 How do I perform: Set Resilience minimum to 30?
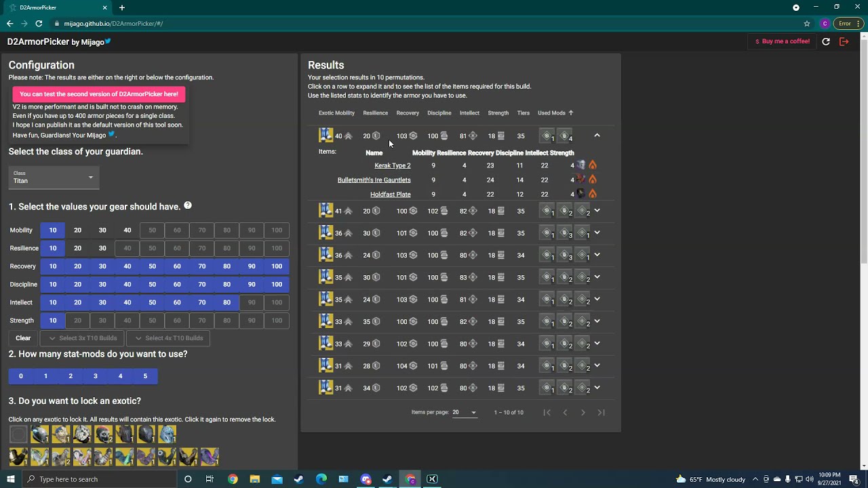click(x=102, y=248)
